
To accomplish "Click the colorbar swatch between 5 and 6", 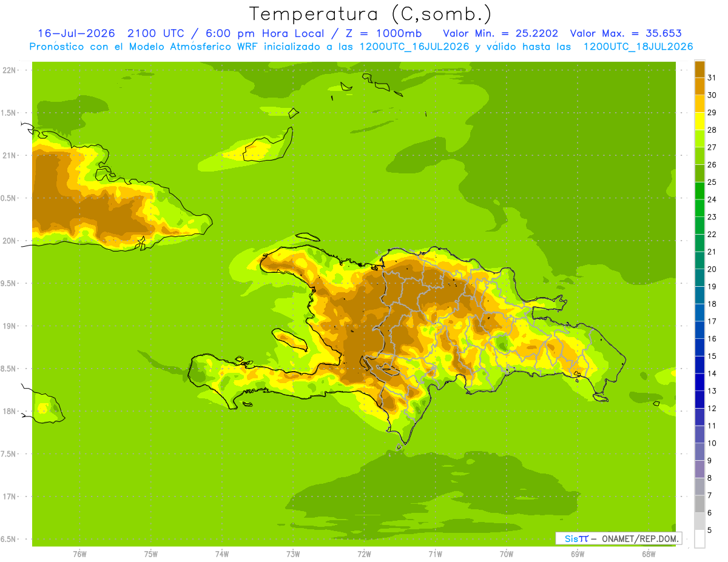I will [x=699, y=521].
